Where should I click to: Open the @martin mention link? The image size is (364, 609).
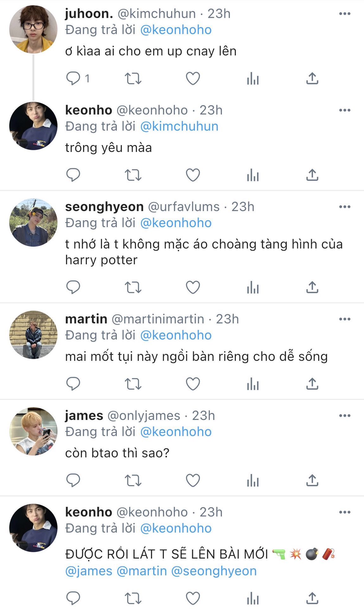[x=142, y=571]
